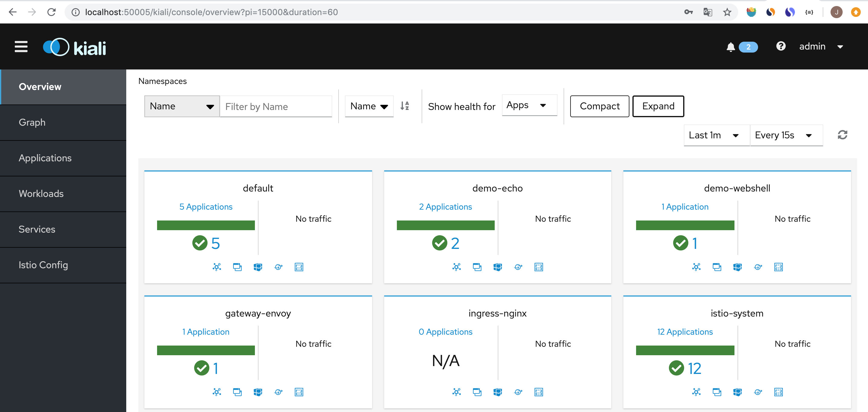Click the graph icon in default namespace
Screen dimensions: 868x412
point(217,267)
